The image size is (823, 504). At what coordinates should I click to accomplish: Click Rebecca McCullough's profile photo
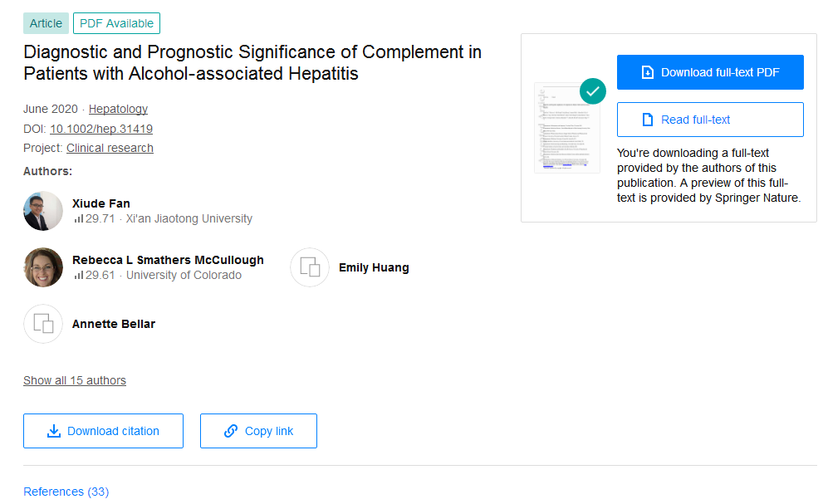point(43,267)
